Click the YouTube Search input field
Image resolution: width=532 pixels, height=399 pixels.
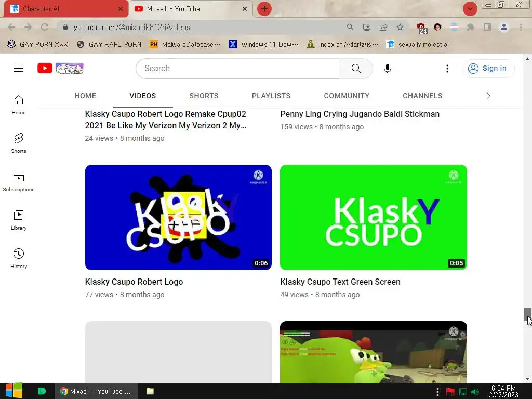click(238, 68)
